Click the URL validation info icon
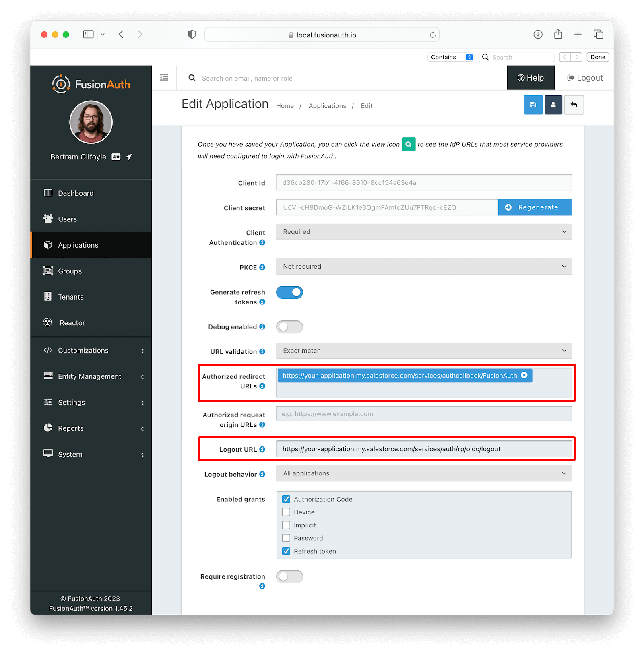This screenshot has width=644, height=655. pyautogui.click(x=262, y=351)
